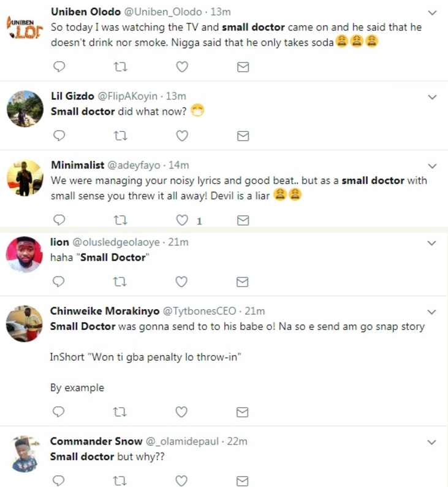Open Commander Snow's profile name
The image size is (448, 487).
coord(96,441)
